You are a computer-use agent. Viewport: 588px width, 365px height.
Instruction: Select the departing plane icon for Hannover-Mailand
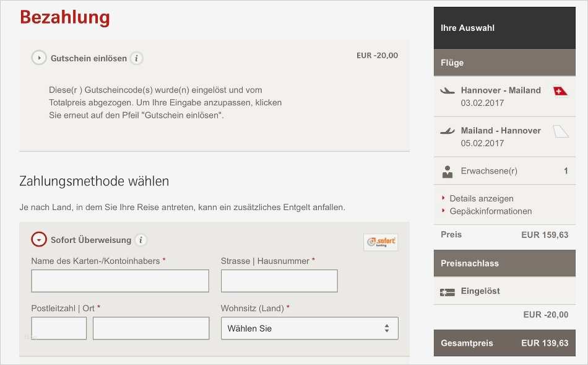tap(447, 90)
